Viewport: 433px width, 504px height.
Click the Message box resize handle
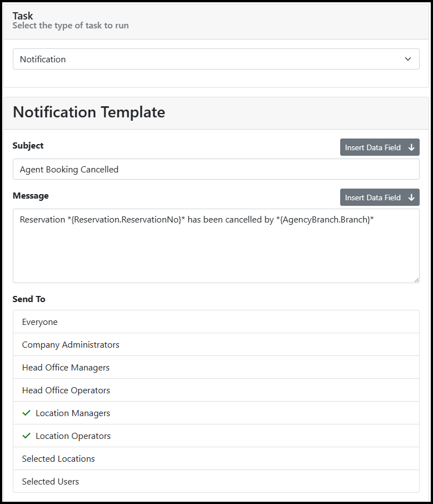click(416, 280)
